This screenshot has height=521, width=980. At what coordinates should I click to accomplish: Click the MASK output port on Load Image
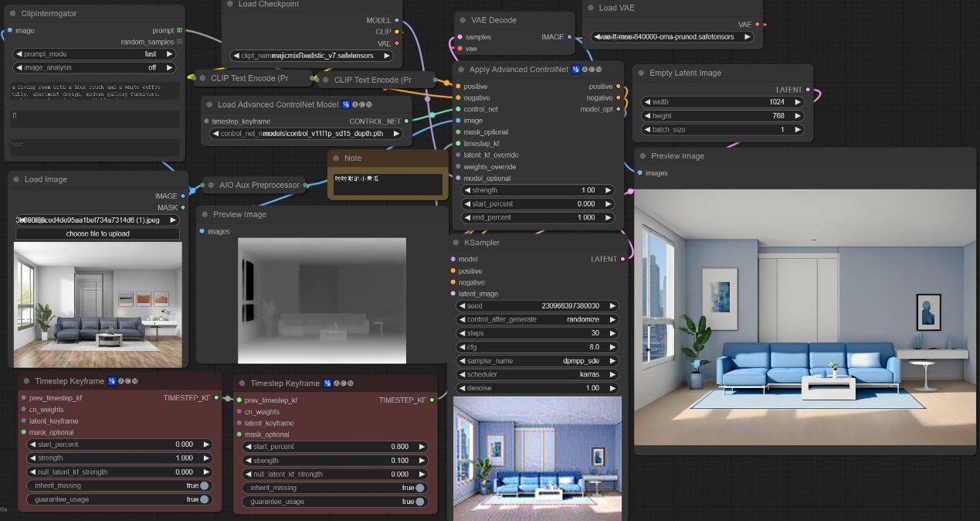[x=183, y=207]
